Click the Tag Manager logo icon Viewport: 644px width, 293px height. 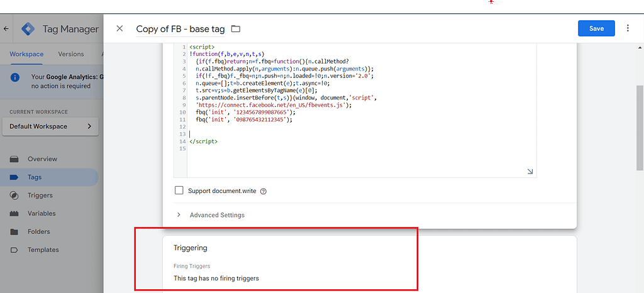coord(28,29)
